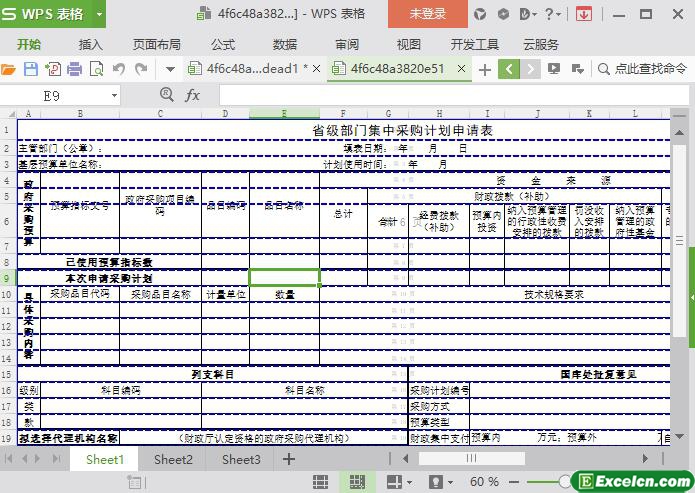Viewport: 695px width, 493px height.
Task: Go to last sheet navigation arrow
Action: [x=57, y=458]
